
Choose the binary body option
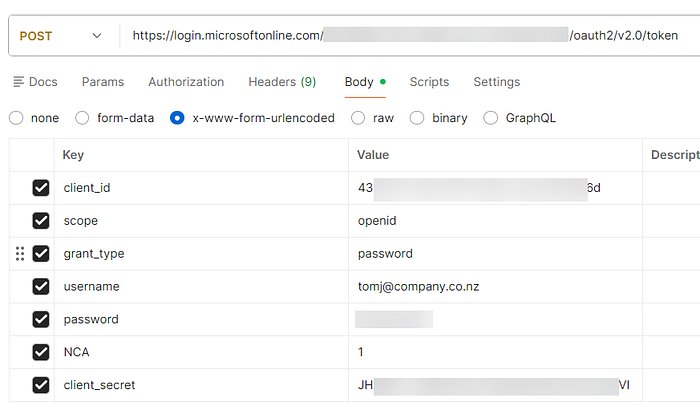417,118
